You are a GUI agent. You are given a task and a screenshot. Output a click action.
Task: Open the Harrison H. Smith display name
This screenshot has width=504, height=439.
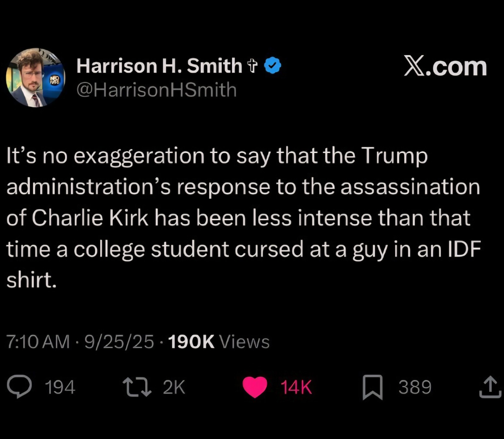pyautogui.click(x=159, y=66)
